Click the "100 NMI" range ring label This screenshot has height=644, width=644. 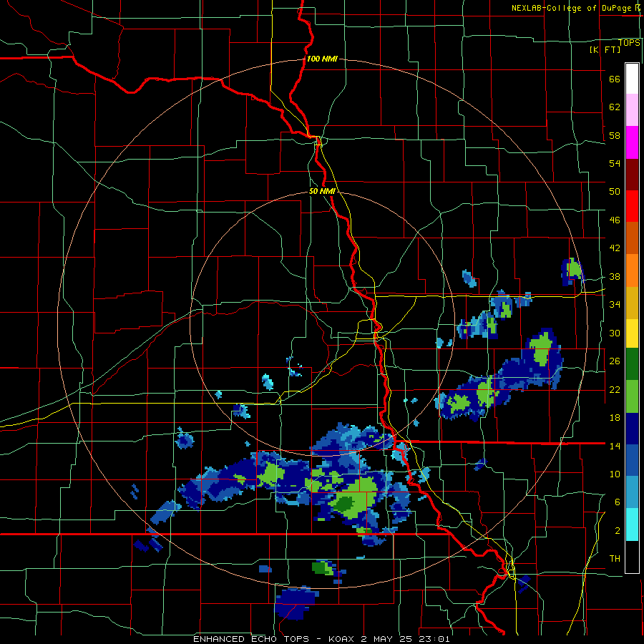322,59
